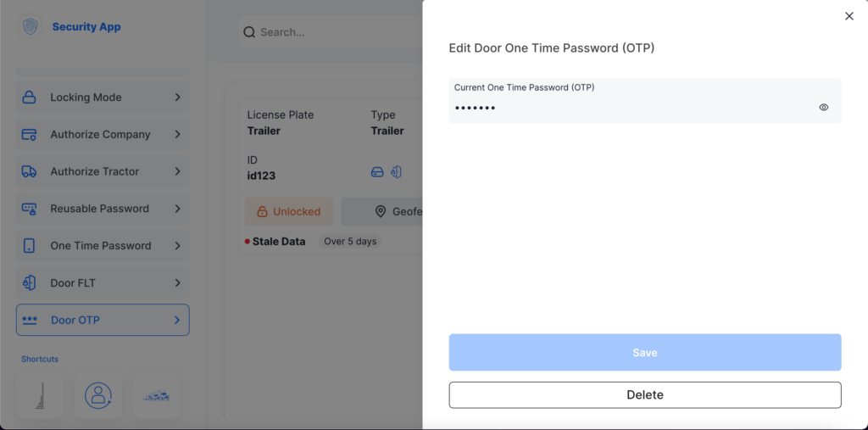Open the user profile refresh shortcut
Screen dimensions: 868x430
[x=98, y=395]
